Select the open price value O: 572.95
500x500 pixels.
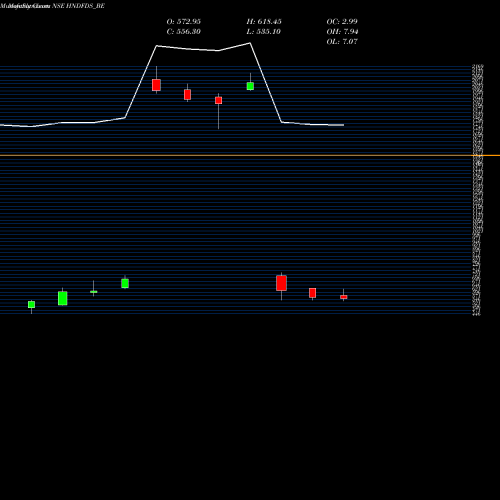184,21
